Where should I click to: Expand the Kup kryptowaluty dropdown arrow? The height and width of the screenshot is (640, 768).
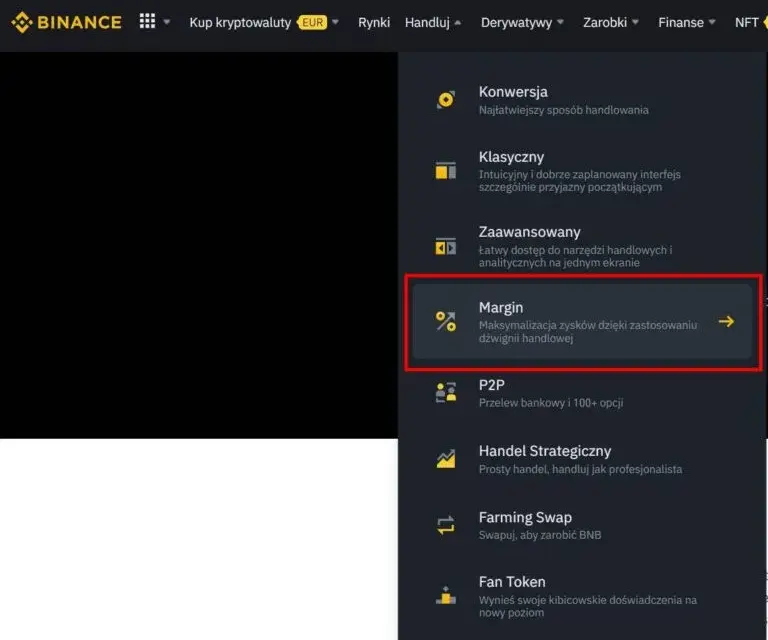336,22
